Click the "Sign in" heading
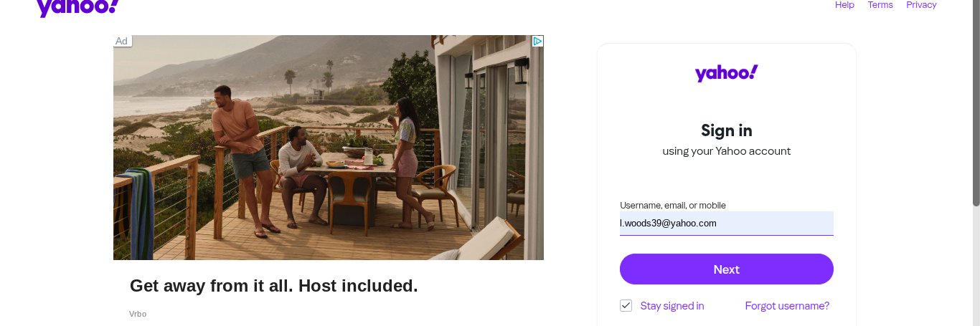 726,130
